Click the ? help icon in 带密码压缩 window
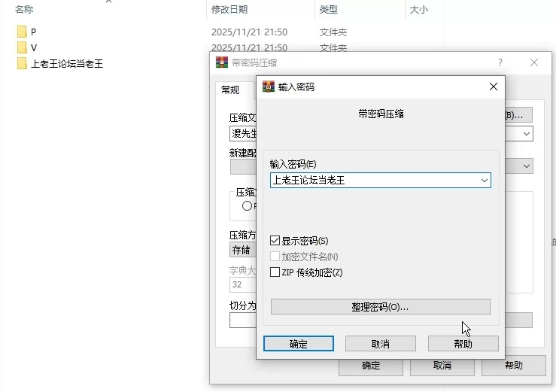 tap(500, 62)
